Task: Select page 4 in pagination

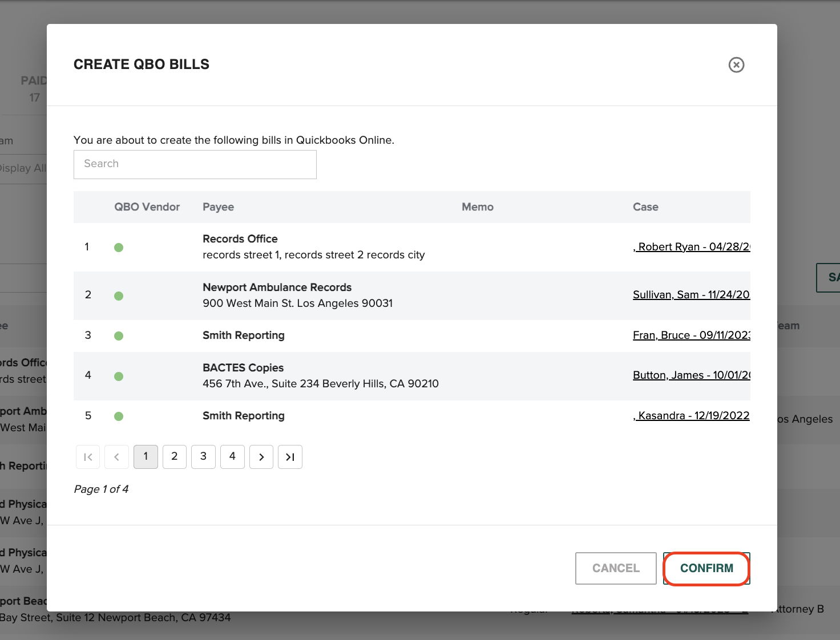Action: click(x=232, y=457)
